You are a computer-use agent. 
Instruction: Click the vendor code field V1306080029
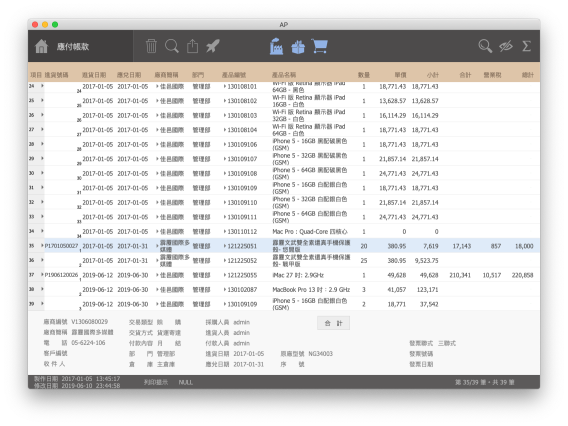pos(89,322)
